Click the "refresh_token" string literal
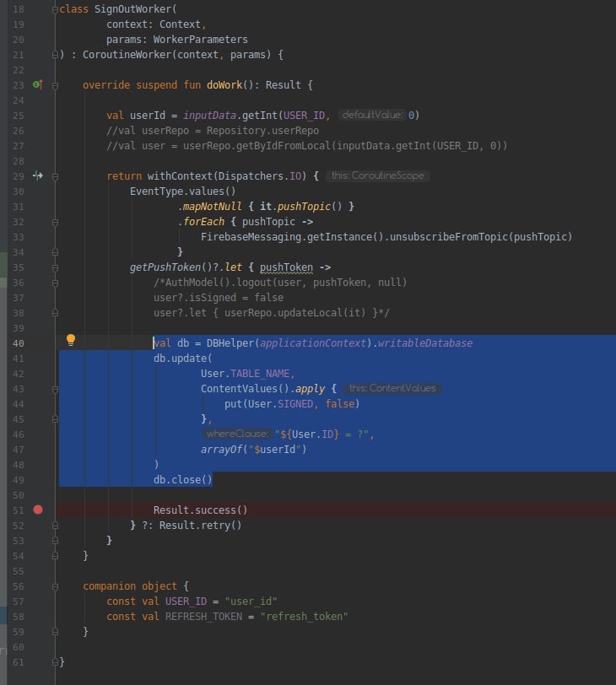Viewport: 616px width, 685px height. 304,617
